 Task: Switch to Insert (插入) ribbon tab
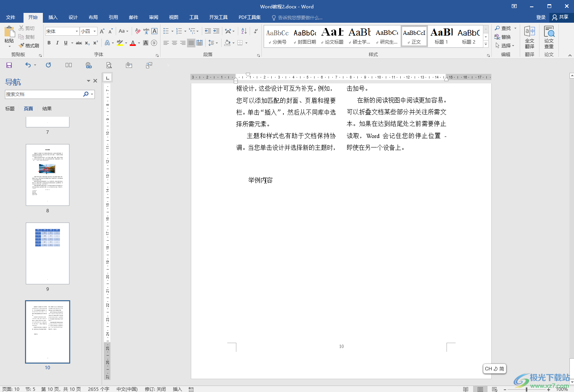click(53, 17)
